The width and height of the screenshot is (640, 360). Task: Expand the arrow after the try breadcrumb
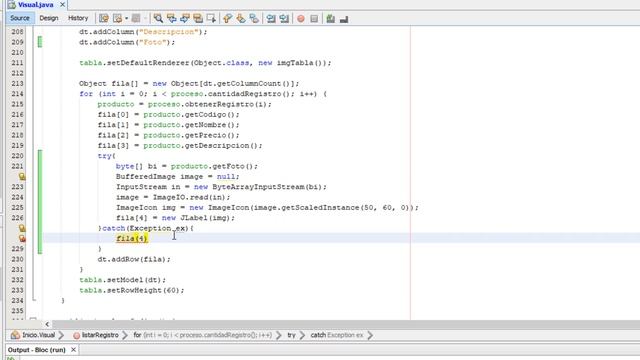(302, 335)
